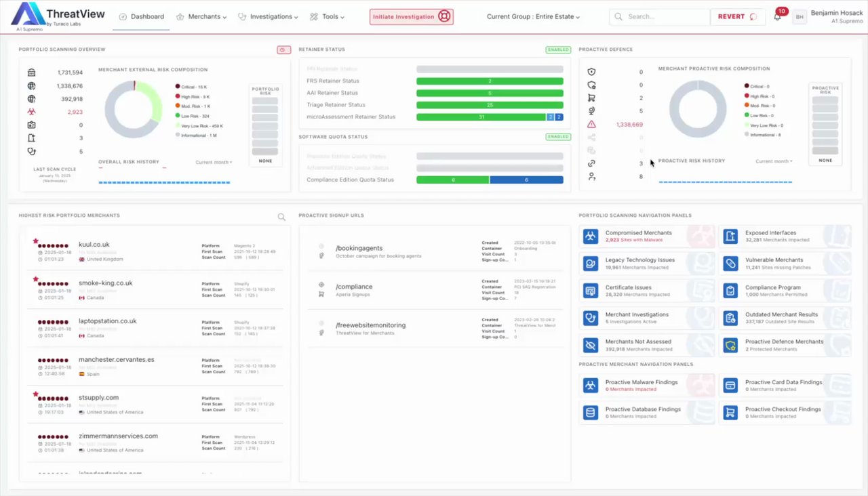Click the Merchants Not Assessed eye icon
Viewport: 868px width, 496px height.
(591, 345)
